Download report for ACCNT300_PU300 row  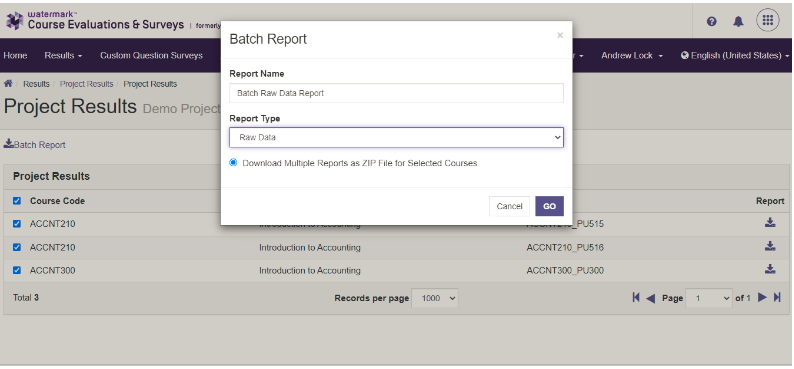[x=770, y=269]
